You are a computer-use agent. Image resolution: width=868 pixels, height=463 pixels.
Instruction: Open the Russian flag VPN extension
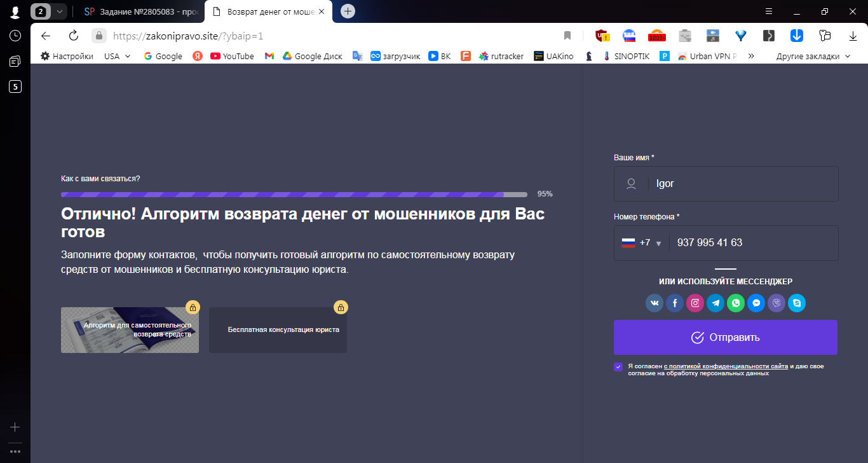click(x=629, y=36)
